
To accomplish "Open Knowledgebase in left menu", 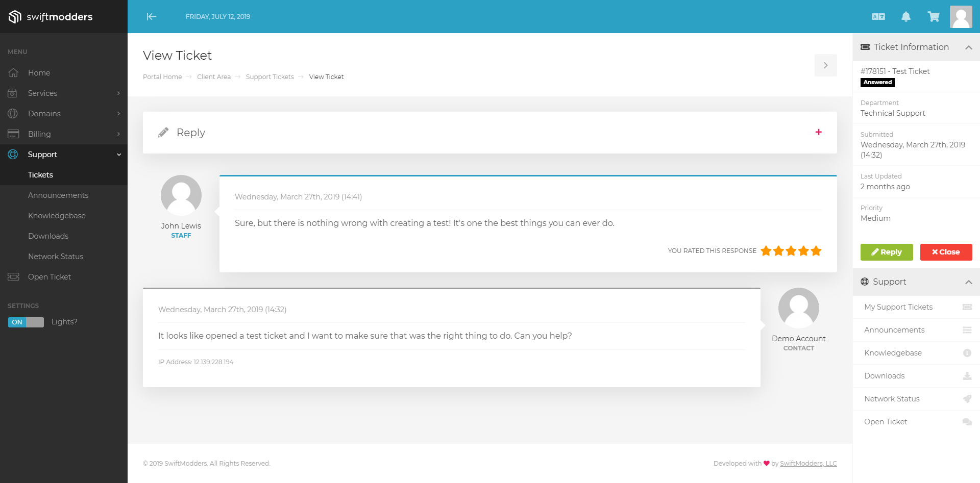I will pos(57,216).
